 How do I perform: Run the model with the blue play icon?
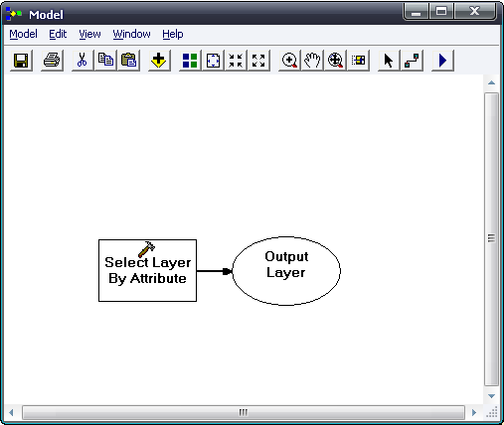[x=442, y=61]
